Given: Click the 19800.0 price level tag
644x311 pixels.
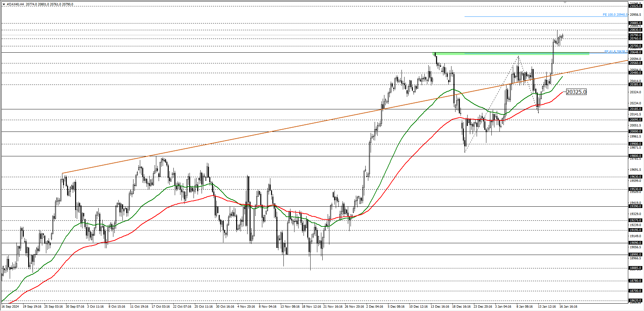Looking at the screenshot, I should click(635, 156).
